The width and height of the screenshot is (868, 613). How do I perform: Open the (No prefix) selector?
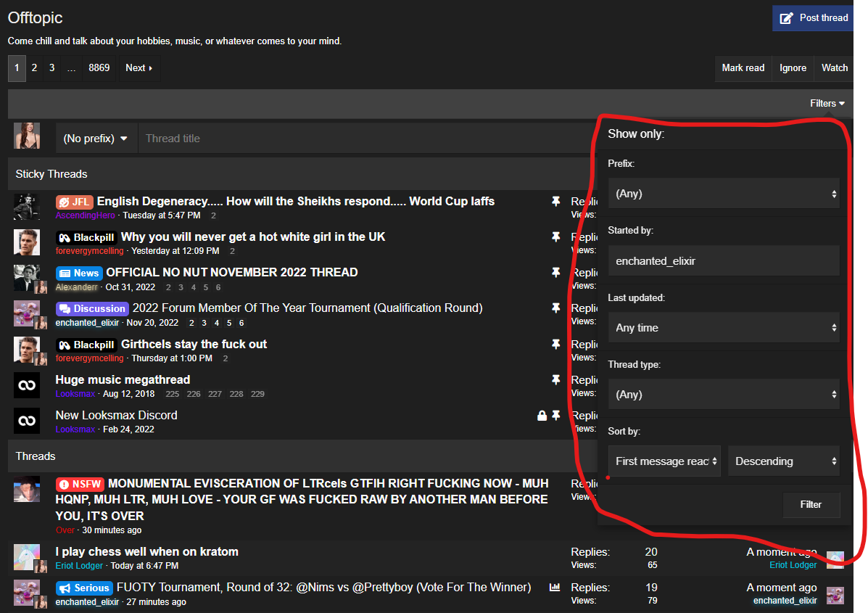(96, 139)
